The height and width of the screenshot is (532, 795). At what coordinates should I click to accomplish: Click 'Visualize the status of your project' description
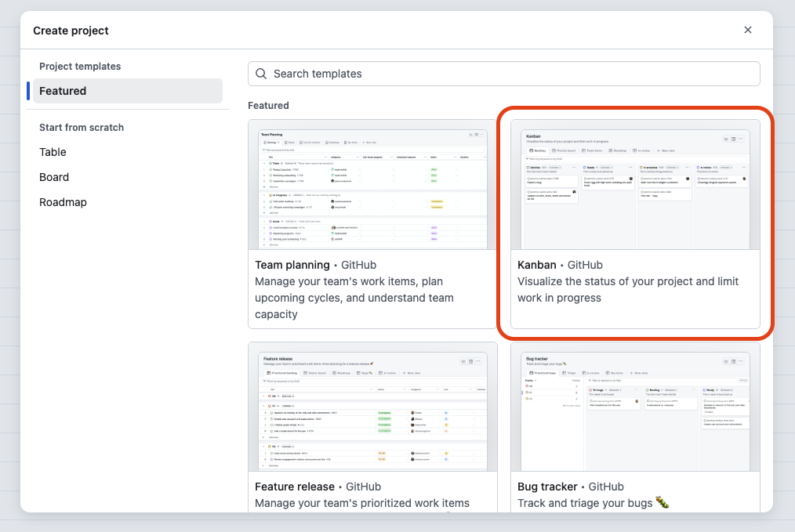click(x=628, y=290)
